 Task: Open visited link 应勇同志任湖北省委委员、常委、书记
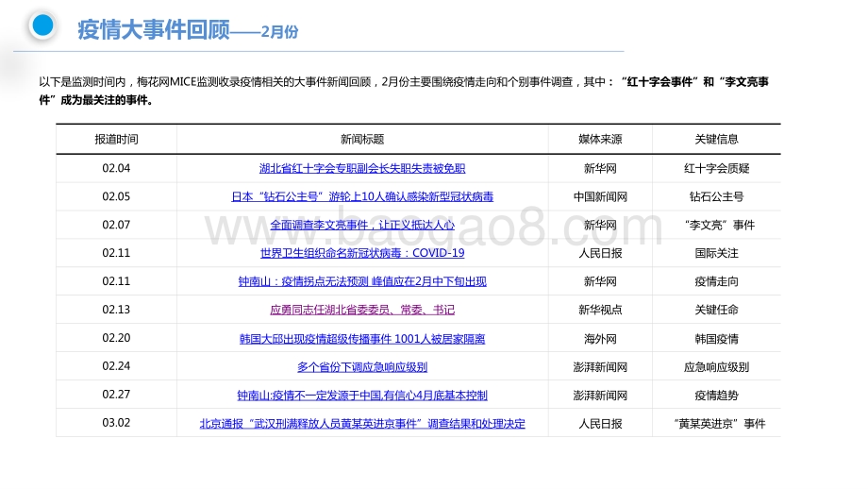tap(362, 310)
